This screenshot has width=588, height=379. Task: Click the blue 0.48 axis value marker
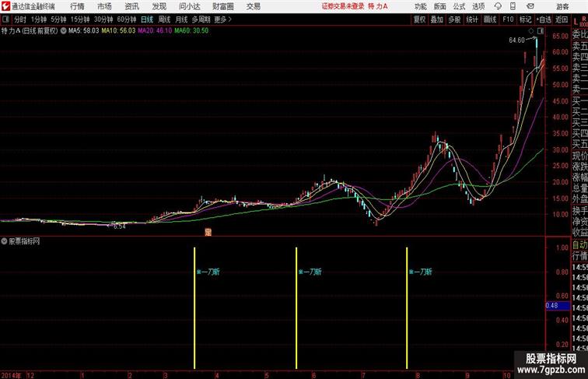[557, 305]
